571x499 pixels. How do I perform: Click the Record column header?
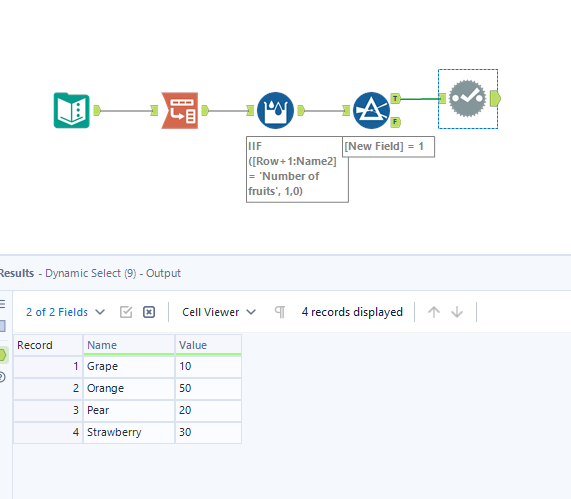tap(48, 345)
